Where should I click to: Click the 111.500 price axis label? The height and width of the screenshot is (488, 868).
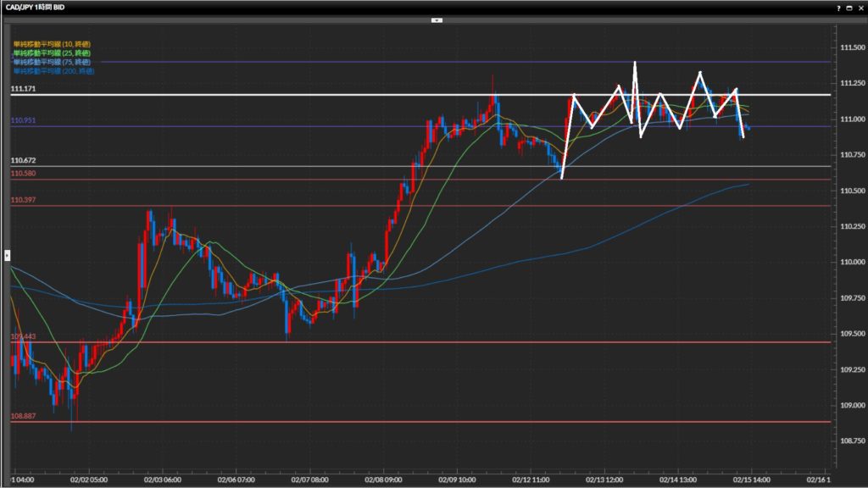[x=852, y=47]
